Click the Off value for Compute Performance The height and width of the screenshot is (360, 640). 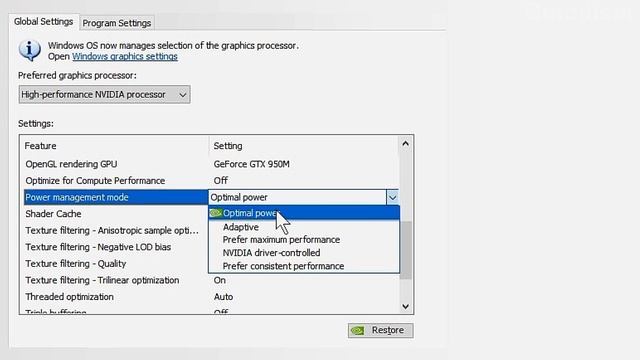point(221,180)
